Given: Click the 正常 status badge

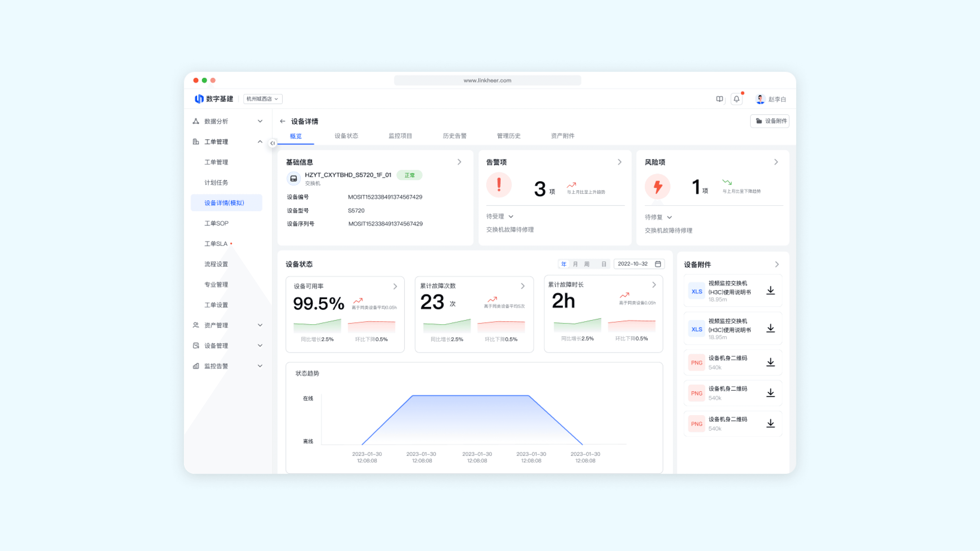Looking at the screenshot, I should pyautogui.click(x=409, y=175).
